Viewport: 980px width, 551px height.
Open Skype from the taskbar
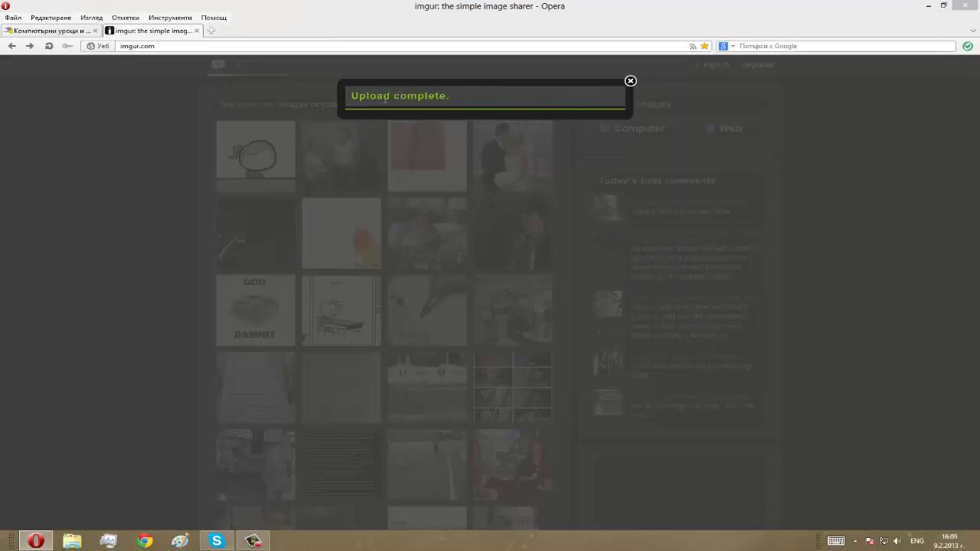tap(217, 541)
